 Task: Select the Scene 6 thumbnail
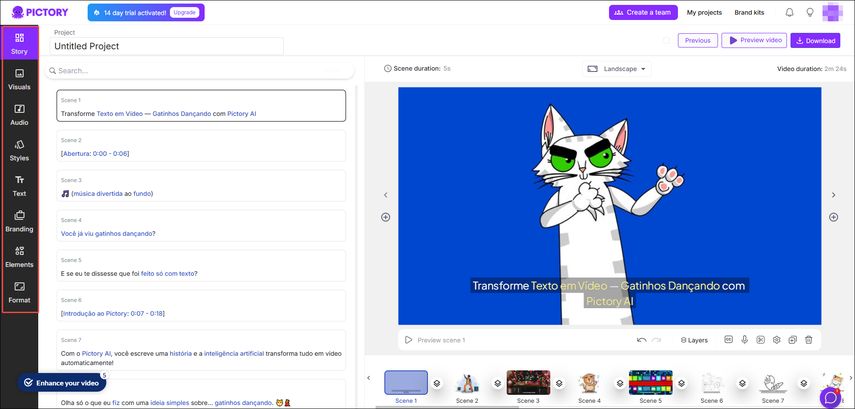coord(712,382)
